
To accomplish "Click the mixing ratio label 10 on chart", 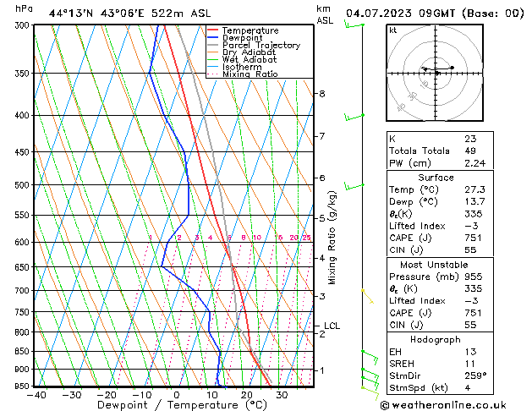I will [257, 238].
